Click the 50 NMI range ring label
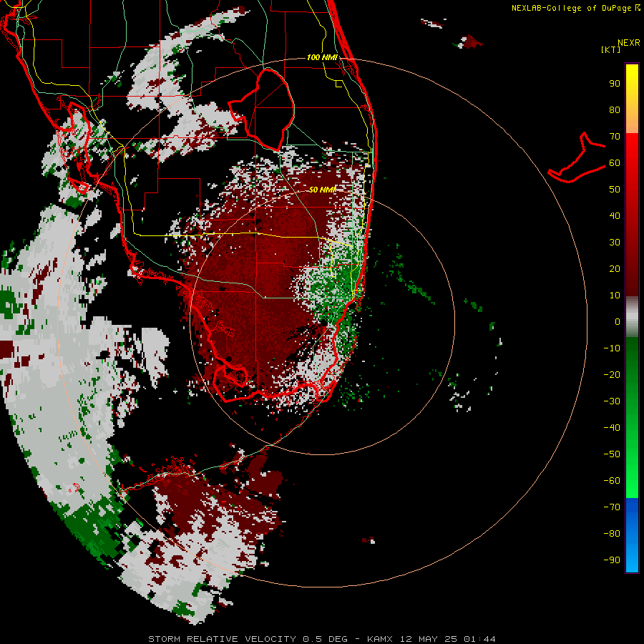The height and width of the screenshot is (644, 644). 322,190
